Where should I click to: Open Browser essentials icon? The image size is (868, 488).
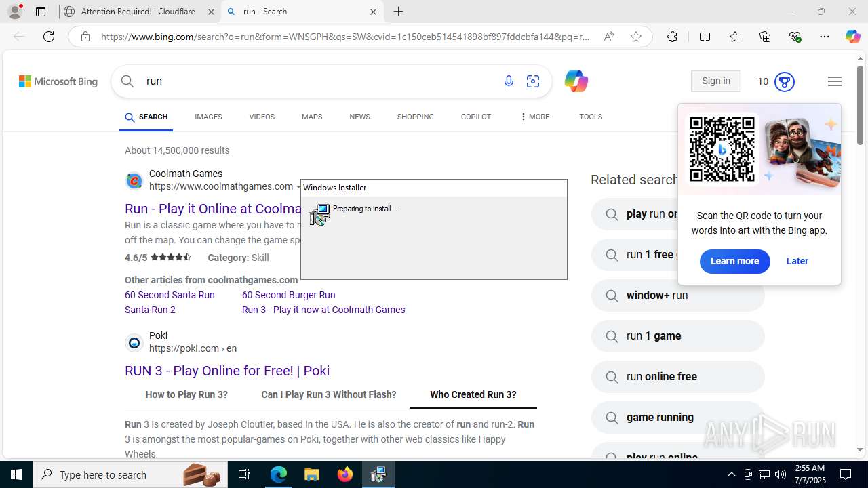795,37
